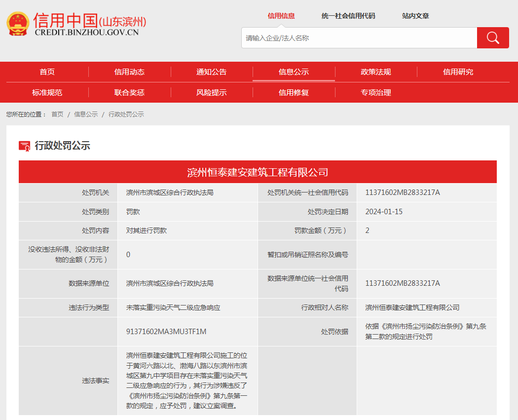This screenshot has height=420, width=518.
Task: Click the 违法行为类型 label cell
Action: point(68,307)
